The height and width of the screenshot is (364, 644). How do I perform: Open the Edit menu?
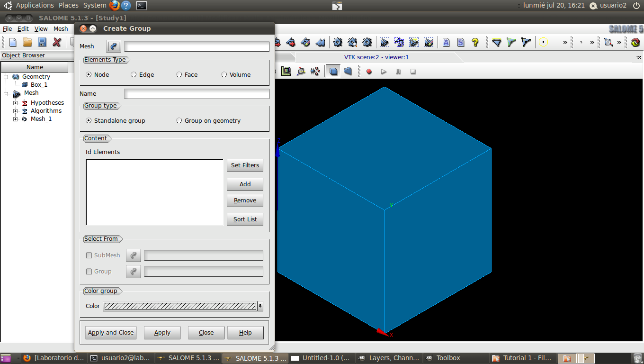coord(23,28)
